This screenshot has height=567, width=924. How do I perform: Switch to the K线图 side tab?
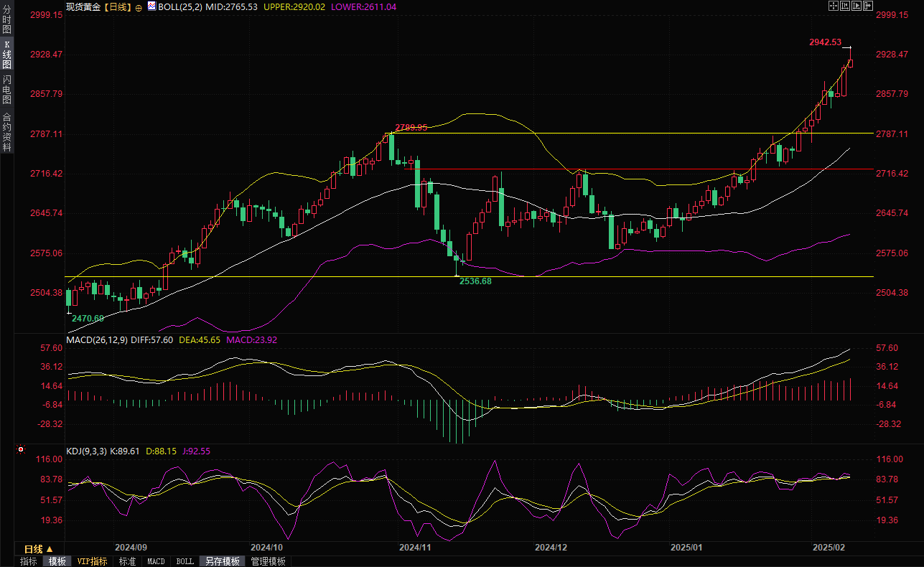[x=7, y=55]
